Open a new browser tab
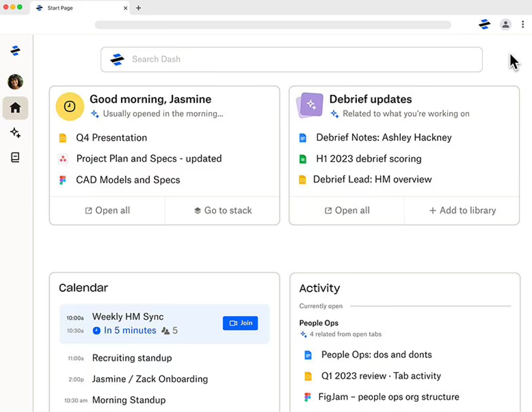Viewport: 532px width, 412px height. [x=138, y=8]
